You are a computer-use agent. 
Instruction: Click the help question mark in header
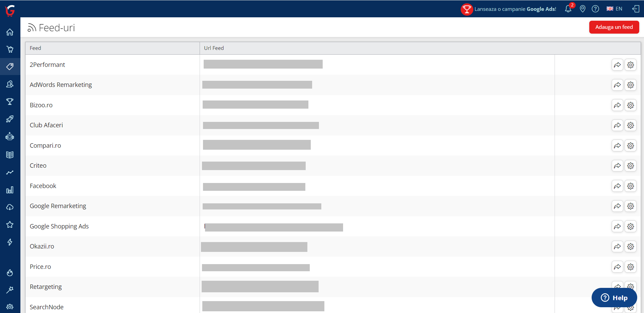(x=595, y=9)
